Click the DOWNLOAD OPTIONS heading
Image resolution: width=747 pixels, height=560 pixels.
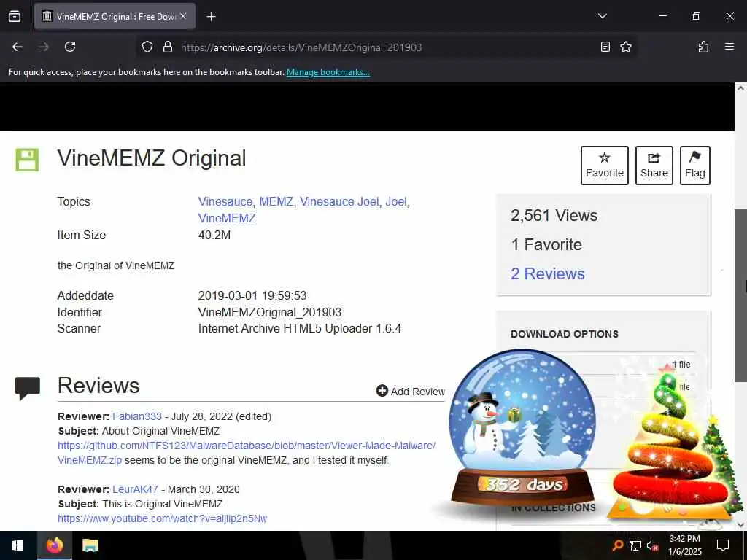pyautogui.click(x=565, y=334)
